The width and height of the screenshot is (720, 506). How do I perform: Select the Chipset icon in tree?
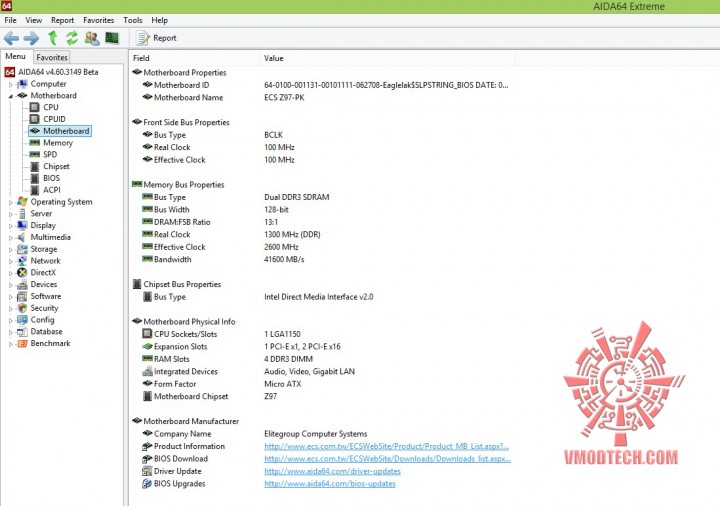pyautogui.click(x=34, y=166)
